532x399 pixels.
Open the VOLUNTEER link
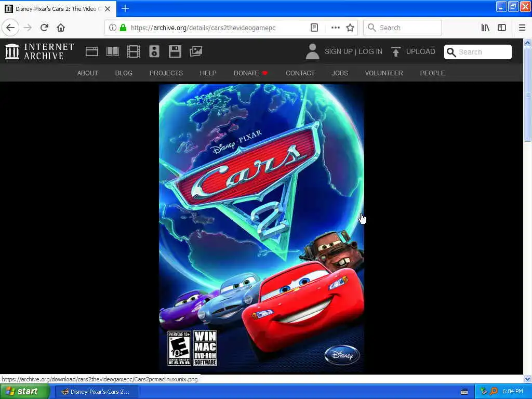[384, 73]
